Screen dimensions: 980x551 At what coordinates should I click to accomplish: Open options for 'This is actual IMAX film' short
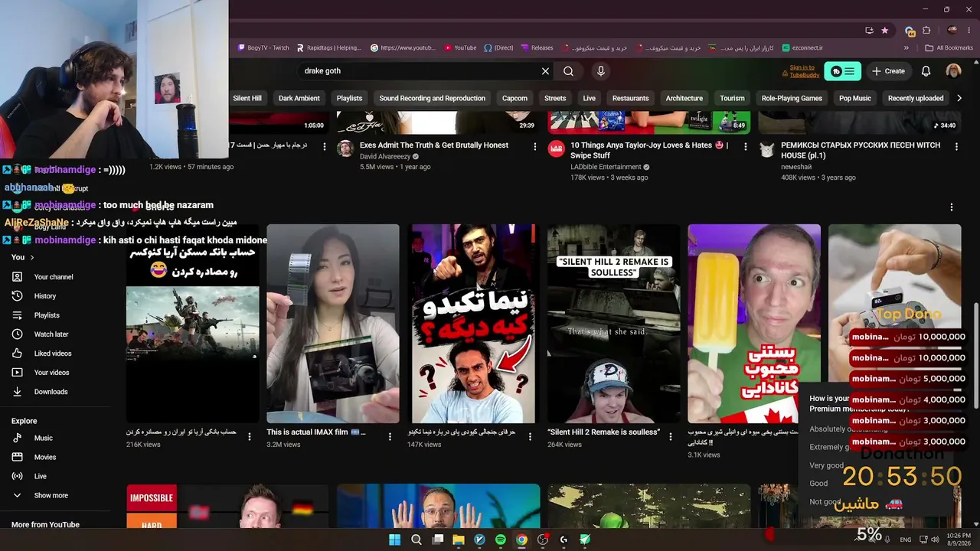pyautogui.click(x=390, y=437)
